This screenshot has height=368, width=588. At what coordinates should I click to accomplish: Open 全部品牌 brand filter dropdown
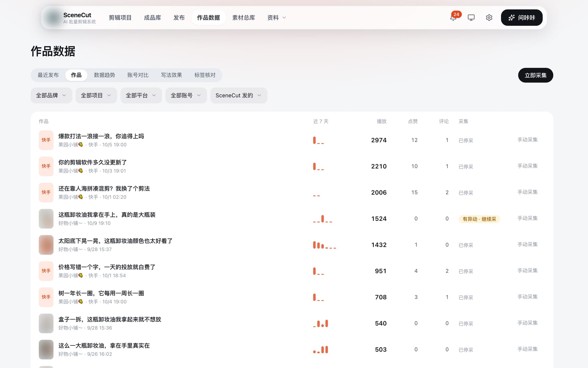(x=51, y=96)
